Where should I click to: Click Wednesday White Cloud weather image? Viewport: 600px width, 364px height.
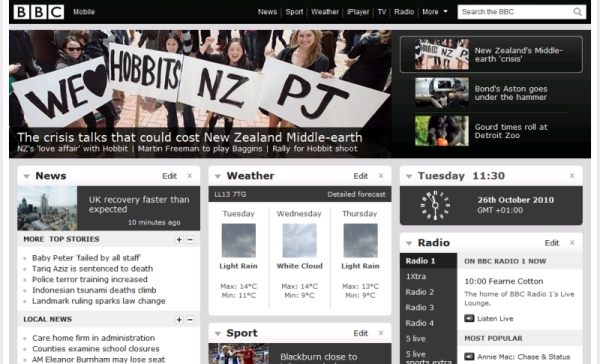pyautogui.click(x=300, y=241)
